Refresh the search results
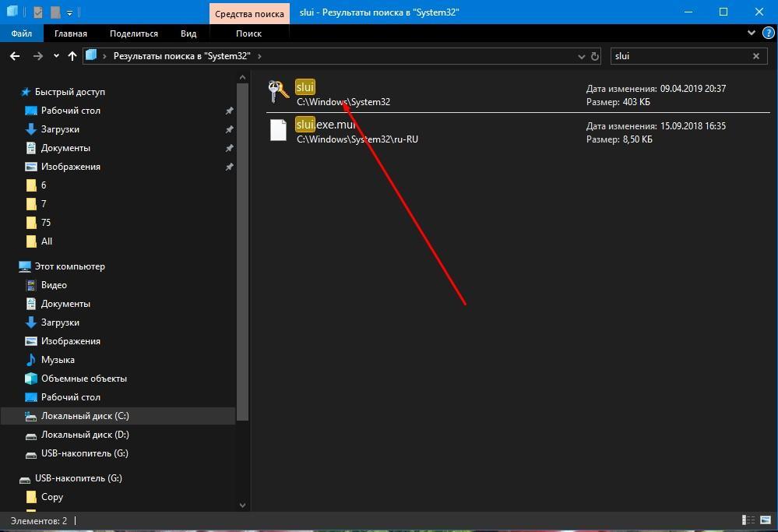The height and width of the screenshot is (532, 778). pos(594,57)
